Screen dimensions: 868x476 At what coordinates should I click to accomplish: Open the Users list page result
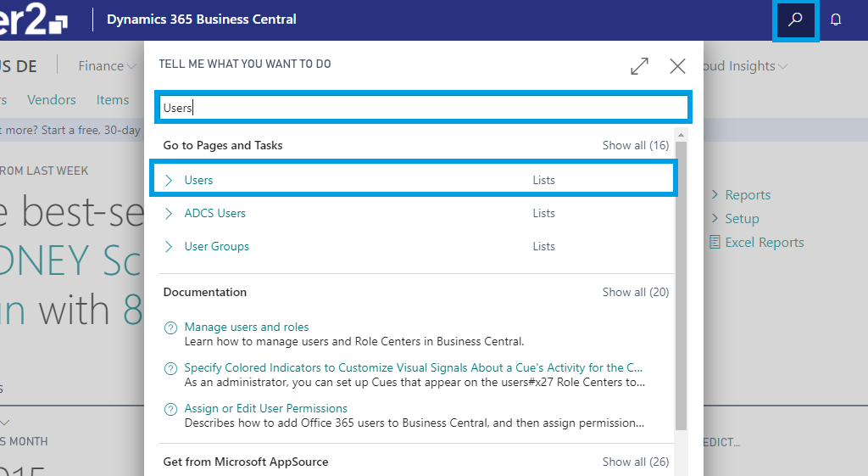[199, 180]
